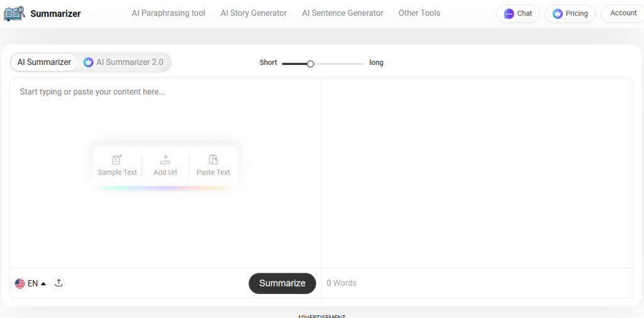Click the Summarizer site name link
Screen dimensions: 644x318
click(55, 14)
